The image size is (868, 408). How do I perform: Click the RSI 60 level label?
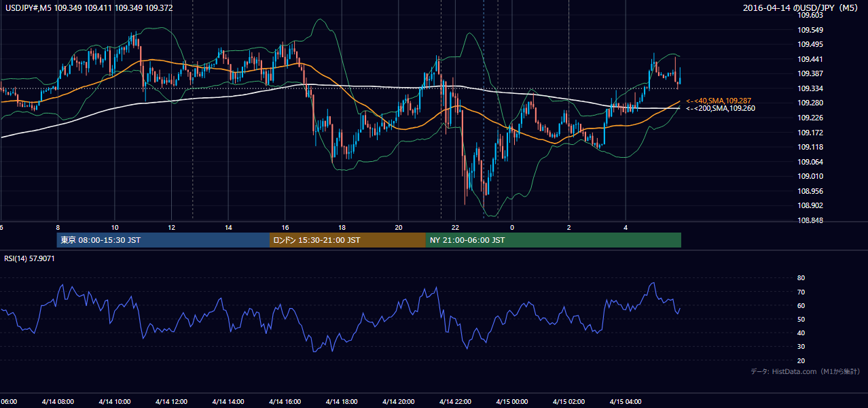pyautogui.click(x=801, y=305)
